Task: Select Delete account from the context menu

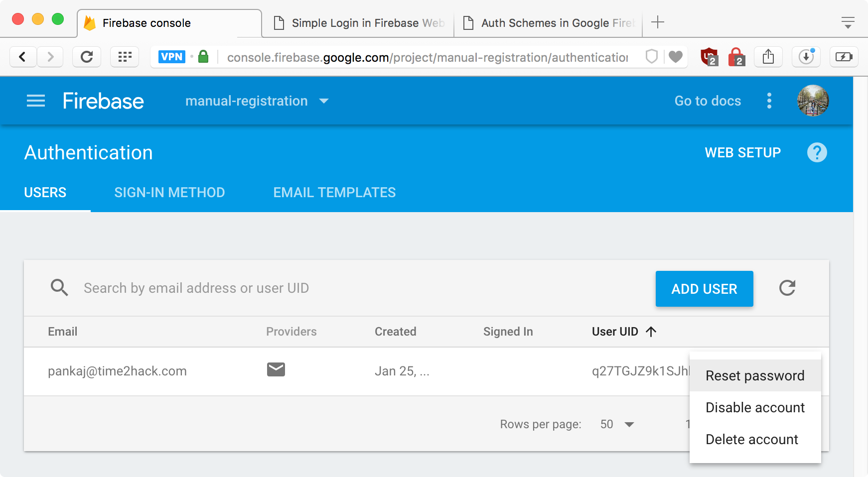Action: 755,439
